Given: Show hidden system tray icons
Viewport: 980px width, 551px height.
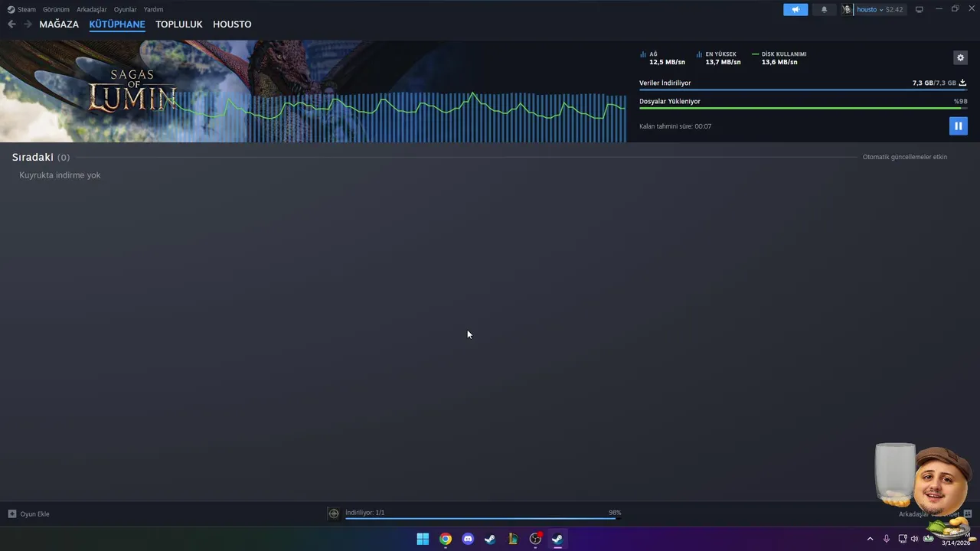Looking at the screenshot, I should (870, 539).
